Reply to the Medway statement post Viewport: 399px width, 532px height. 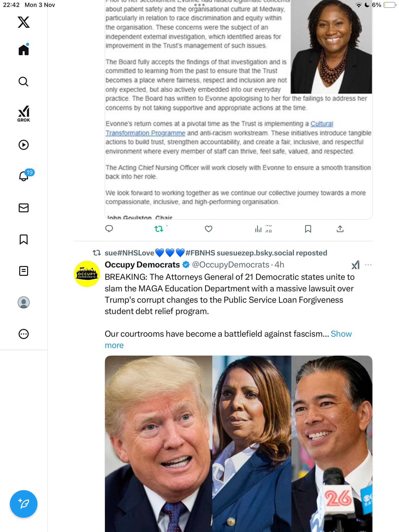pos(109,229)
